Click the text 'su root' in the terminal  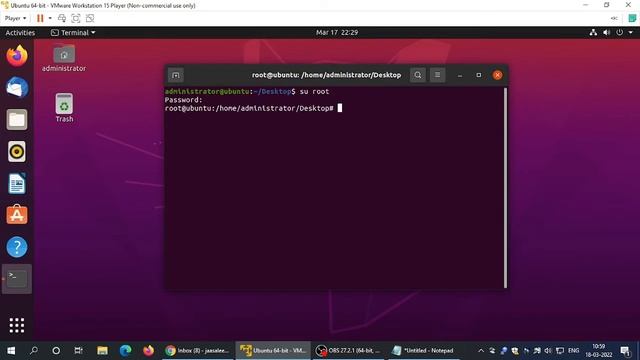click(314, 91)
